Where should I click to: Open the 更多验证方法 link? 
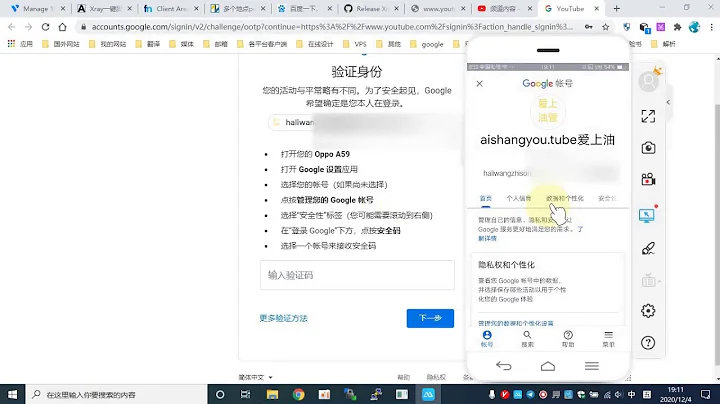click(x=283, y=318)
